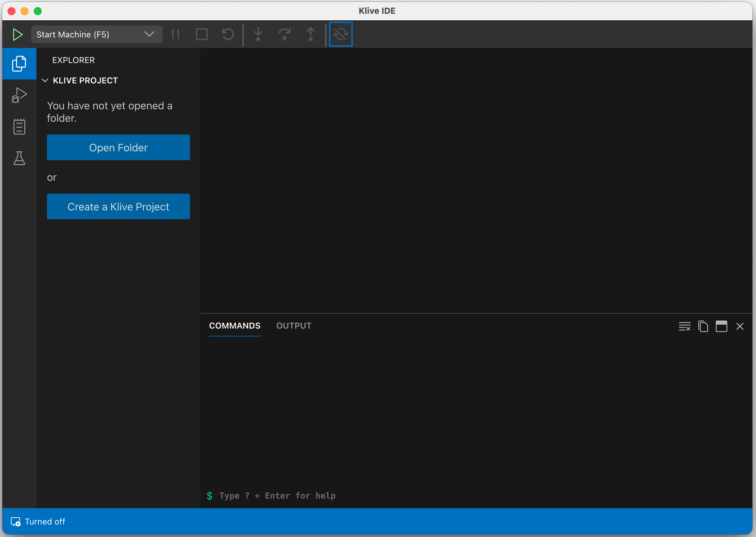Click the Restart machine icon
The width and height of the screenshot is (756, 537).
228,34
